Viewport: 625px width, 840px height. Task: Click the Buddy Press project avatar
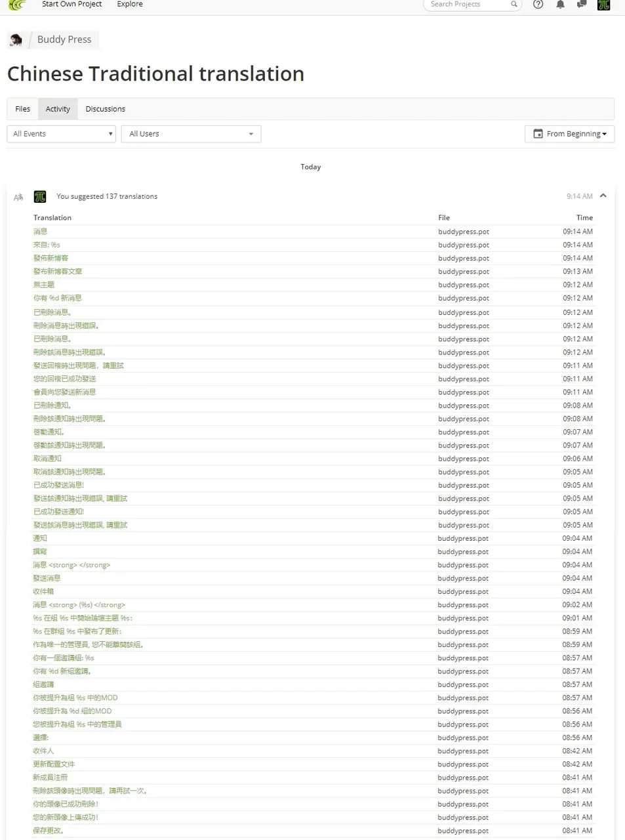[16, 40]
